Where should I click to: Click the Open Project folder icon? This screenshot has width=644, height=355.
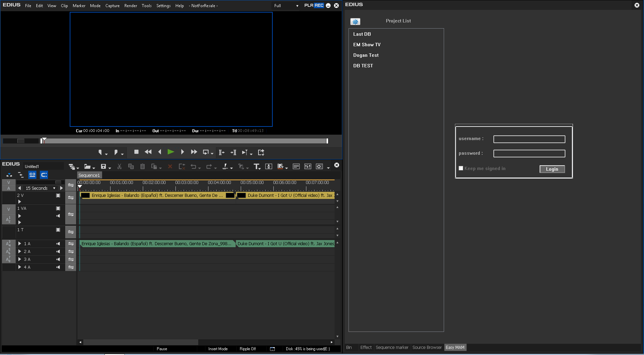(87, 167)
